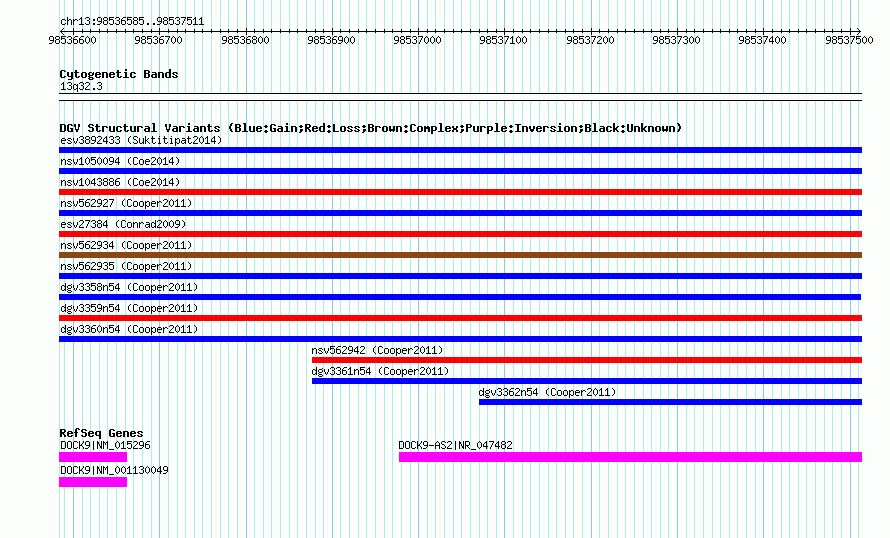Click the dgv3358n54 blue bar
890x538 pixels.
tap(460, 297)
